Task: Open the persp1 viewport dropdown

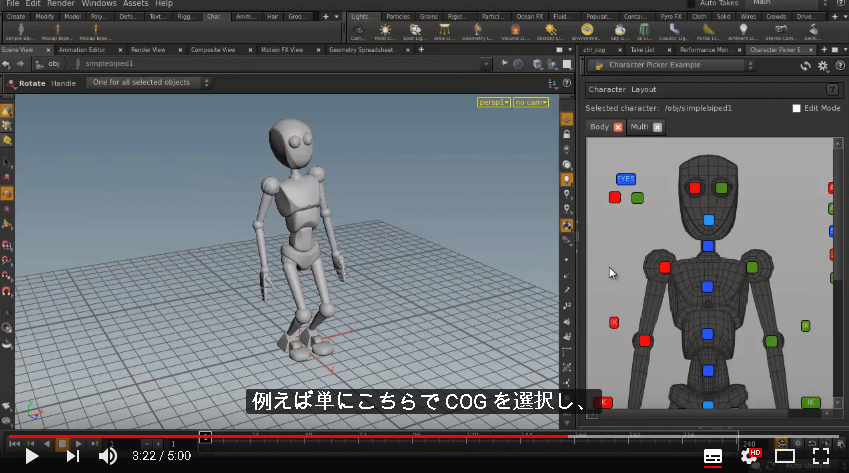Action: click(494, 102)
